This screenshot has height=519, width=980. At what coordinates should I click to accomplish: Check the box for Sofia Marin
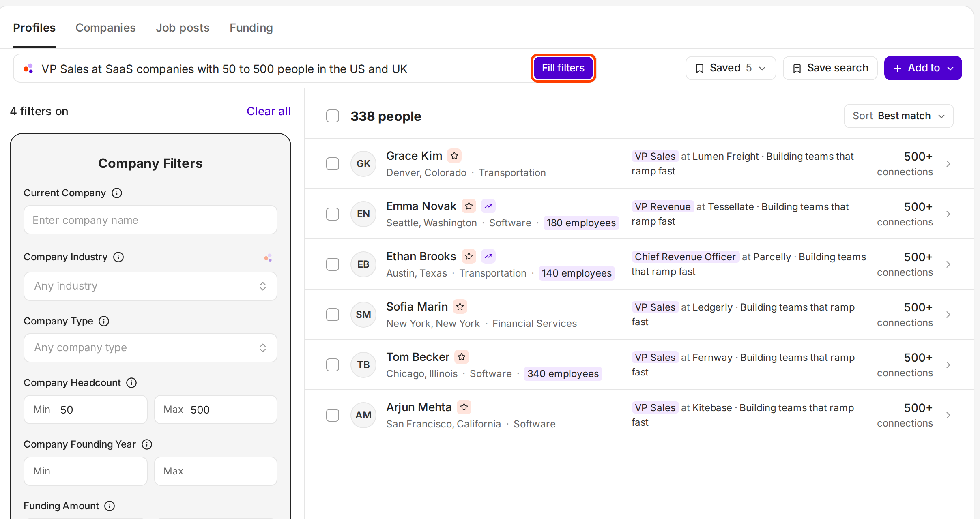coord(333,315)
